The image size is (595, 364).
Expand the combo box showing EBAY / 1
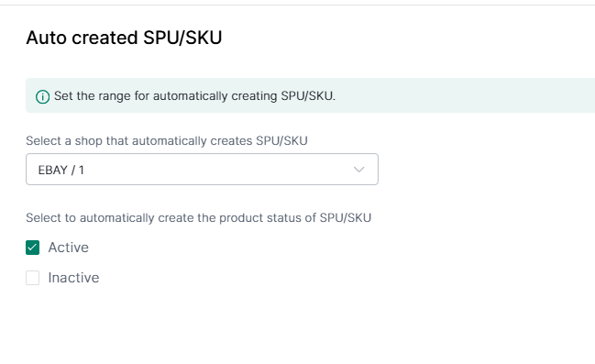pyautogui.click(x=202, y=170)
